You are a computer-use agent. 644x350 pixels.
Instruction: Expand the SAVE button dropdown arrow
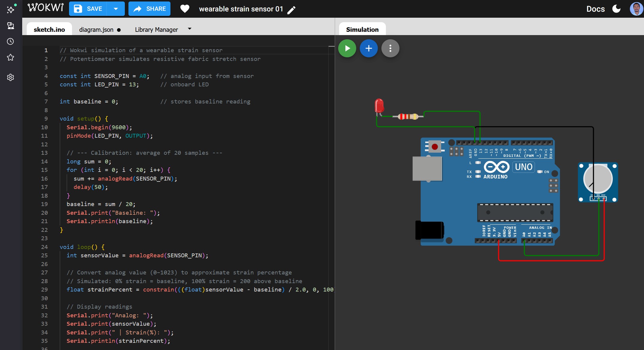[116, 9]
